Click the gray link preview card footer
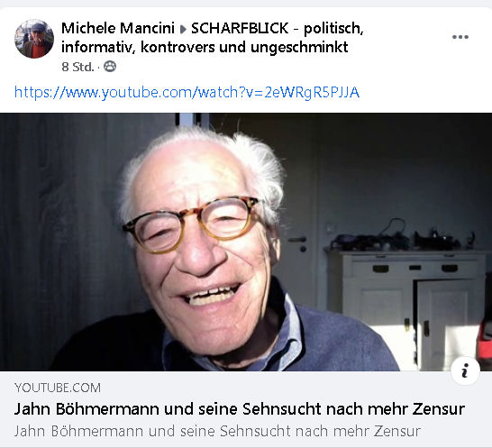This screenshot has height=448, width=492. point(246,409)
